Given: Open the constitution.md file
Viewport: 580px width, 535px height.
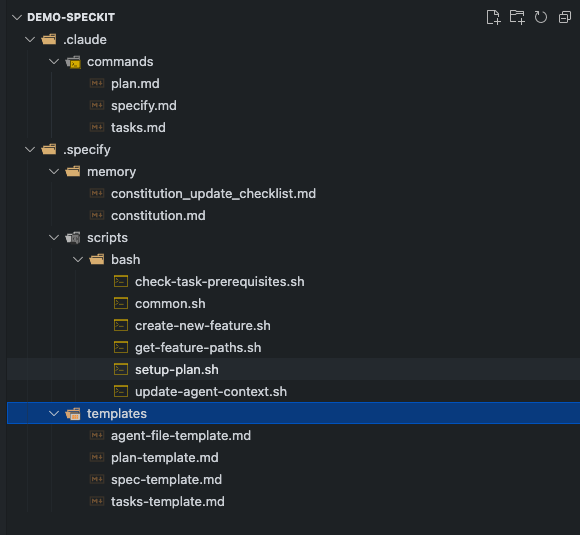Looking at the screenshot, I should (158, 216).
